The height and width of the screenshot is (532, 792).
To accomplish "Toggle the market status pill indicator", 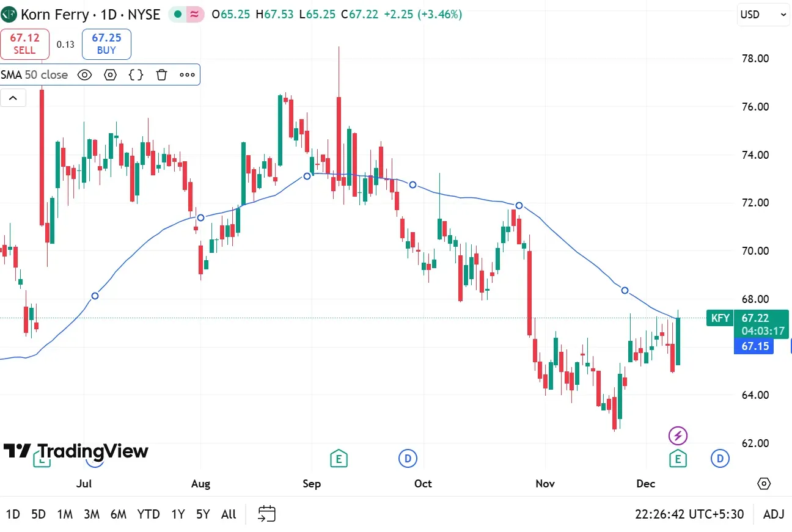I will (186, 15).
